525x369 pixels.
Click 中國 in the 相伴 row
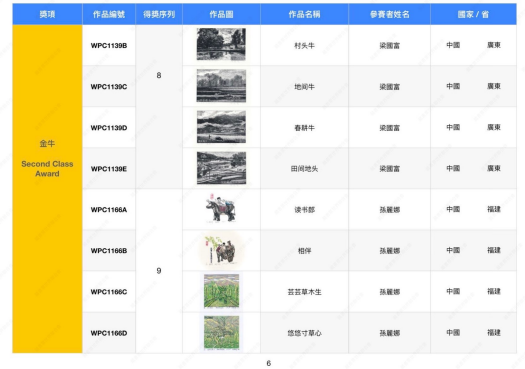click(453, 250)
